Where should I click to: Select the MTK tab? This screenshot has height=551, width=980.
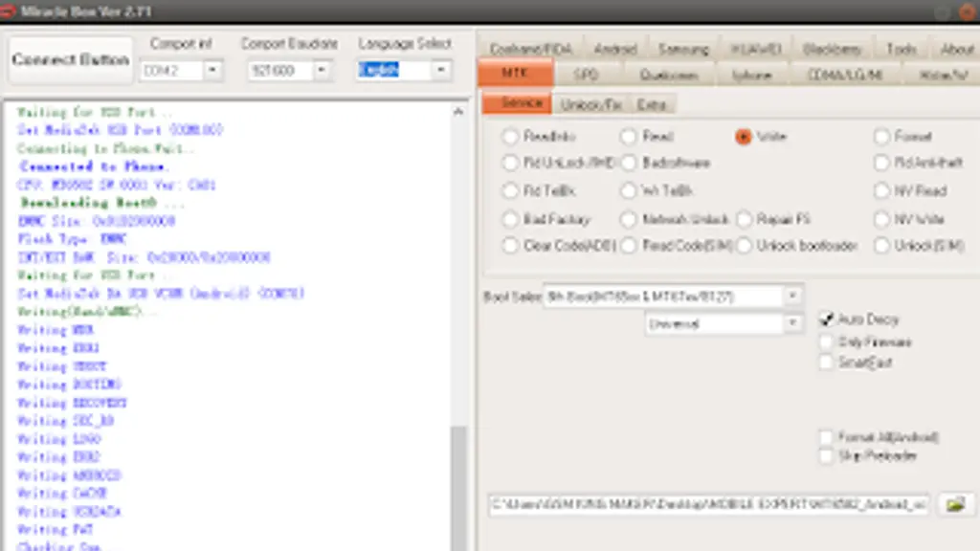coord(515,73)
